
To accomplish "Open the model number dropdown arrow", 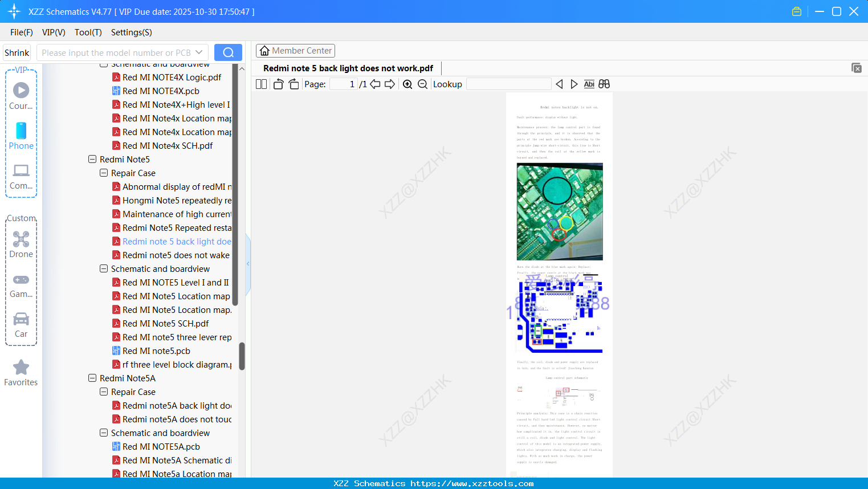I will (199, 52).
